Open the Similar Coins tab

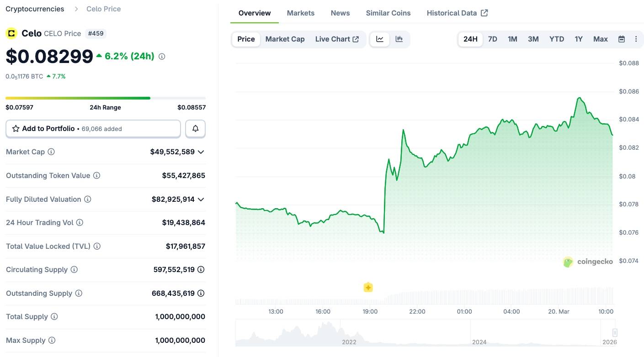(388, 13)
